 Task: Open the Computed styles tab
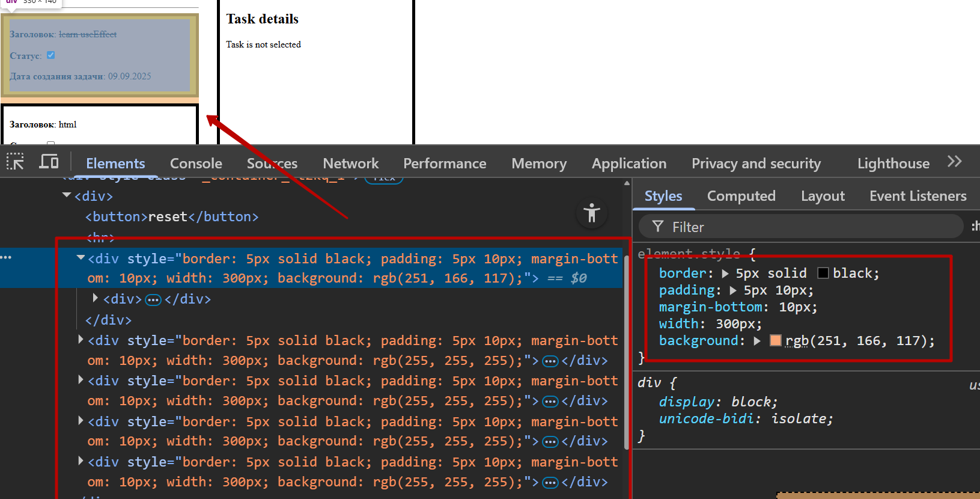(741, 196)
